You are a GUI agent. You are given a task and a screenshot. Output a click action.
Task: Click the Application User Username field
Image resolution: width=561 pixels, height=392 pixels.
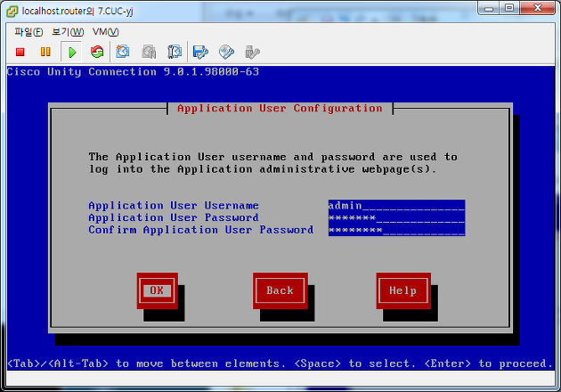tap(396, 206)
